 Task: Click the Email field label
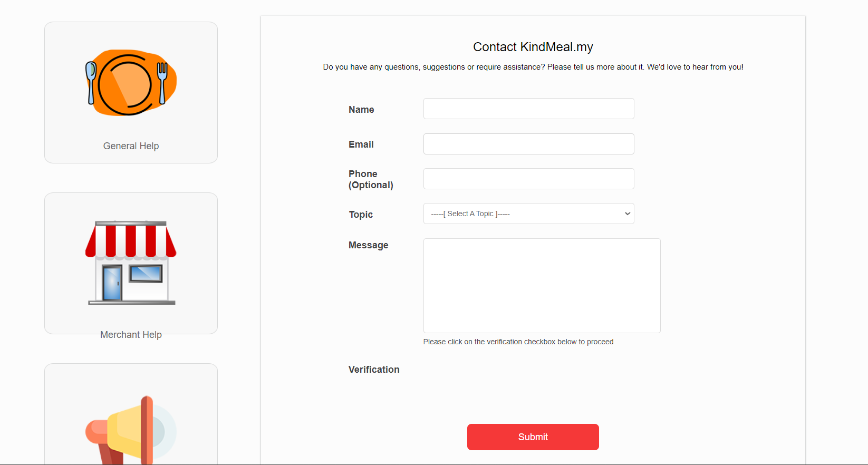click(361, 144)
